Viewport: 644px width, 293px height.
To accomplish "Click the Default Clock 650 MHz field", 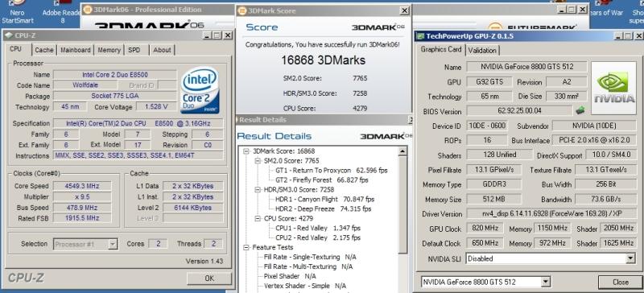I will 485,243.
